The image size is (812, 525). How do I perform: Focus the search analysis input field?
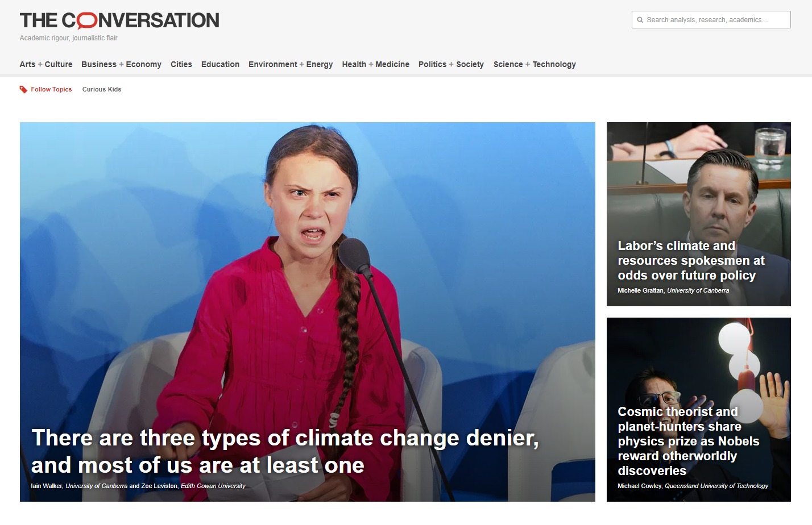(711, 20)
